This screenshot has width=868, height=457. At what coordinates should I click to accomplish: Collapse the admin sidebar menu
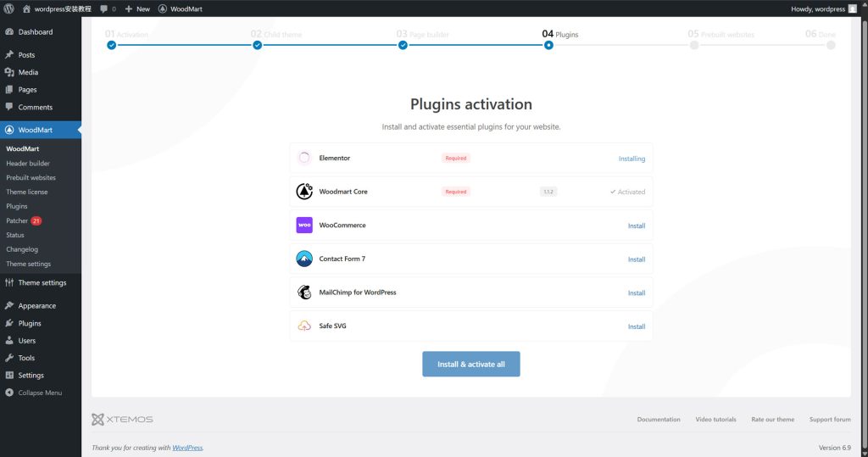pos(34,393)
